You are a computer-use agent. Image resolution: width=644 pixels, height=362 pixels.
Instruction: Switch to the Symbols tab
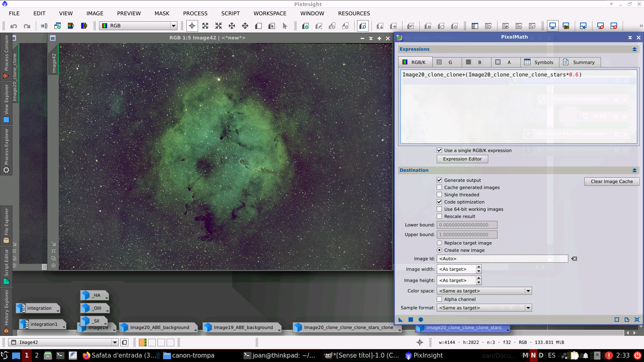coord(539,62)
